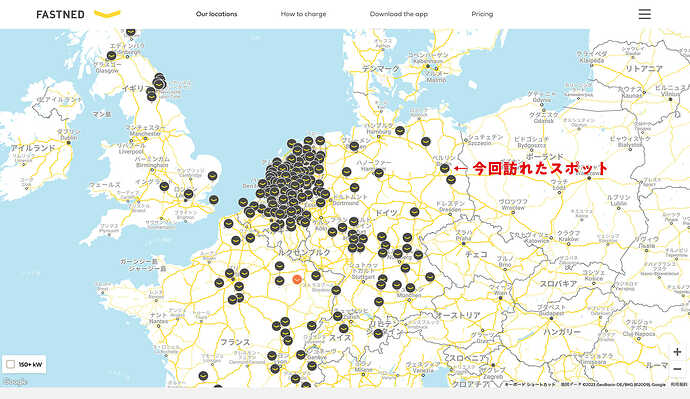Open the Our locations page

(x=217, y=14)
